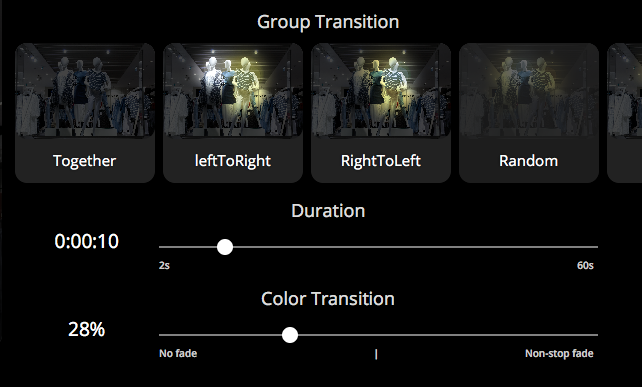
Task: Click the Non-stop fade label
Action: click(x=559, y=353)
